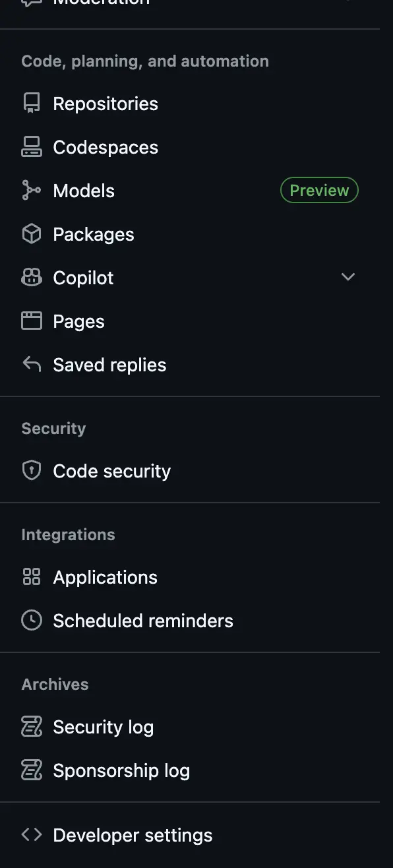
Task: Click the Developer settings code brackets icon
Action: pyautogui.click(x=30, y=834)
